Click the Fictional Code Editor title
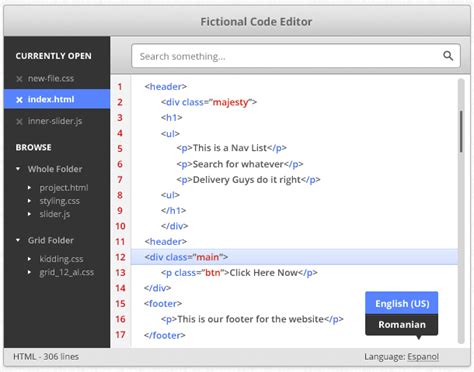Screen dimensions: 474x372 (256, 22)
